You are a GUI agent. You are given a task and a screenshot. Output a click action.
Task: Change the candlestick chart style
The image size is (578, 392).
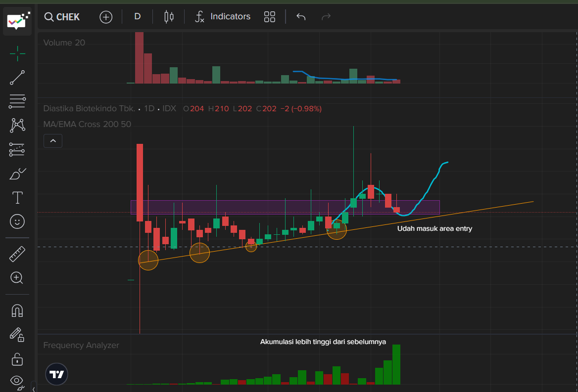(169, 17)
